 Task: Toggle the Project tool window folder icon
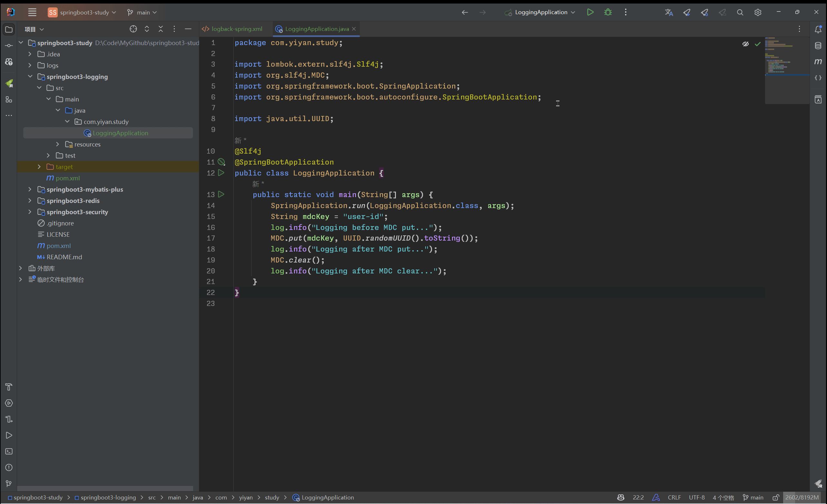click(9, 30)
